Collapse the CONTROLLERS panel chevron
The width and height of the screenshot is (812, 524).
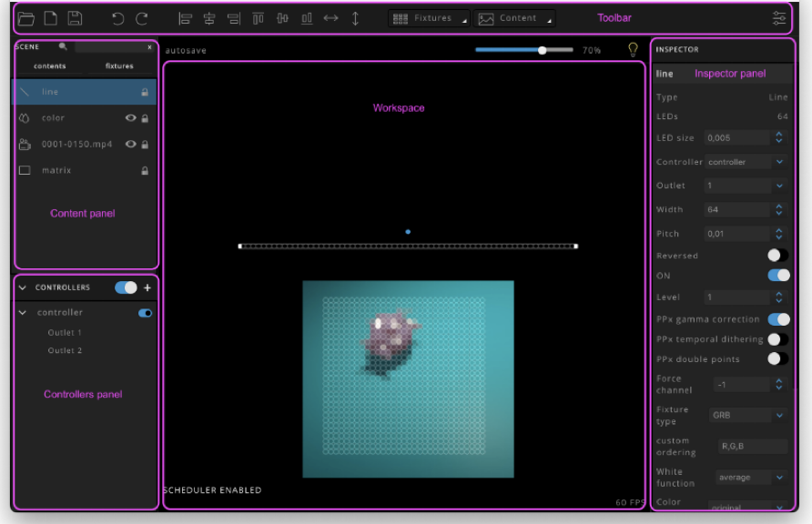23,287
